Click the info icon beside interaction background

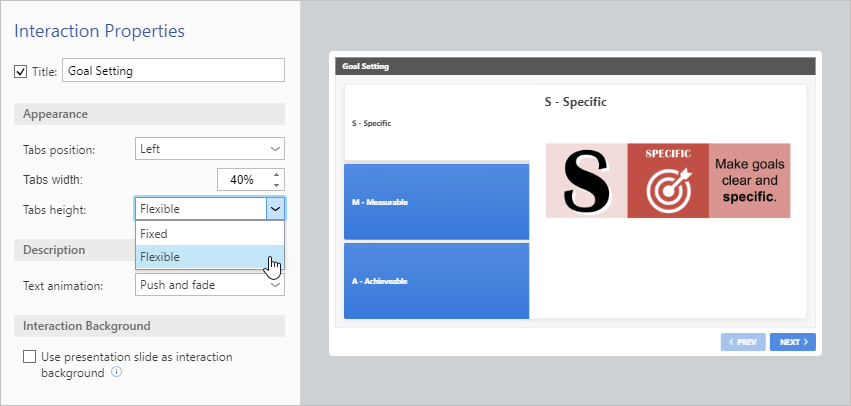117,373
